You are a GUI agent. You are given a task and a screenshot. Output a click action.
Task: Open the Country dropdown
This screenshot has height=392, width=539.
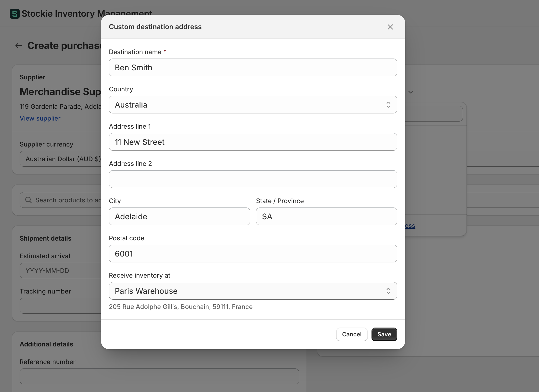coord(253,105)
